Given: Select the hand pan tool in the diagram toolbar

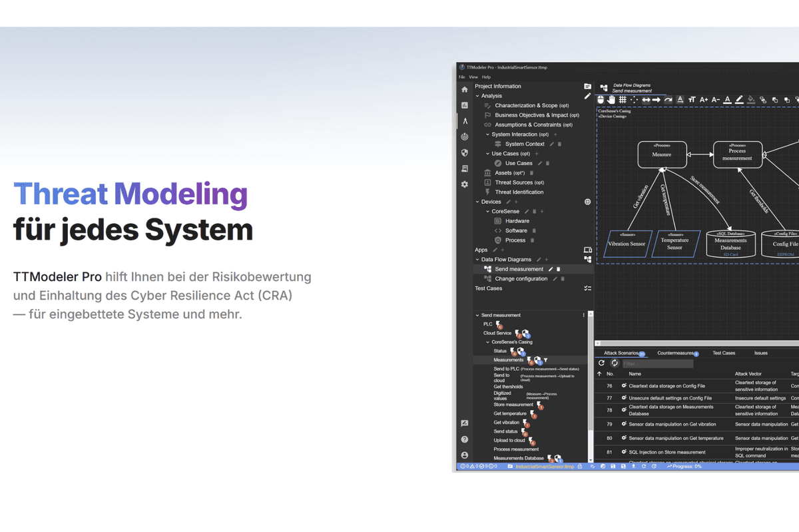Looking at the screenshot, I should click(x=611, y=100).
